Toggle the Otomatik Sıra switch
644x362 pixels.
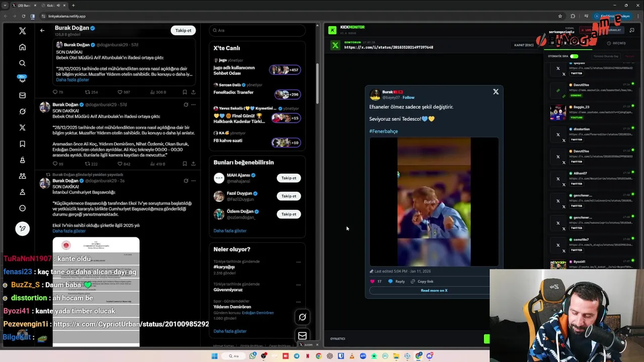(574, 56)
